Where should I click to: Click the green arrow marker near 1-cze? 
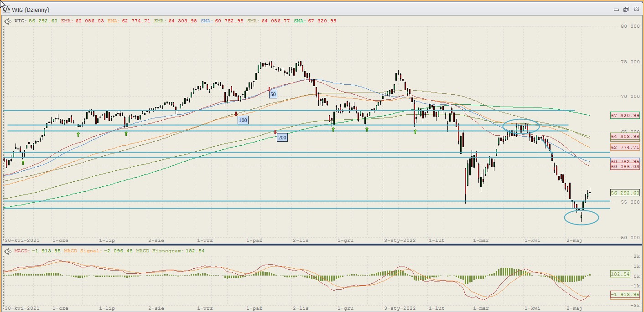tap(78, 134)
